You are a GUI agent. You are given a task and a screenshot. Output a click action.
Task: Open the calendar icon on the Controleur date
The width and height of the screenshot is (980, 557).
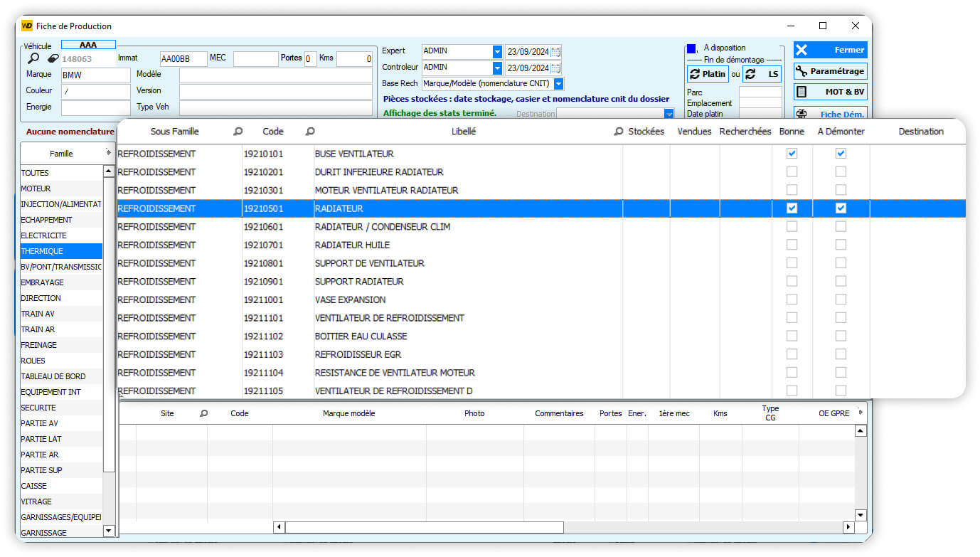coord(555,68)
